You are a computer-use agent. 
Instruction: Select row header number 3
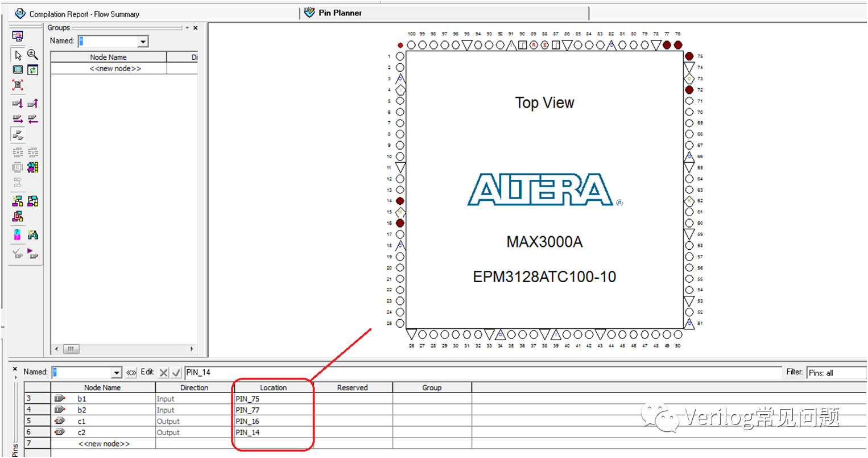[38, 399]
